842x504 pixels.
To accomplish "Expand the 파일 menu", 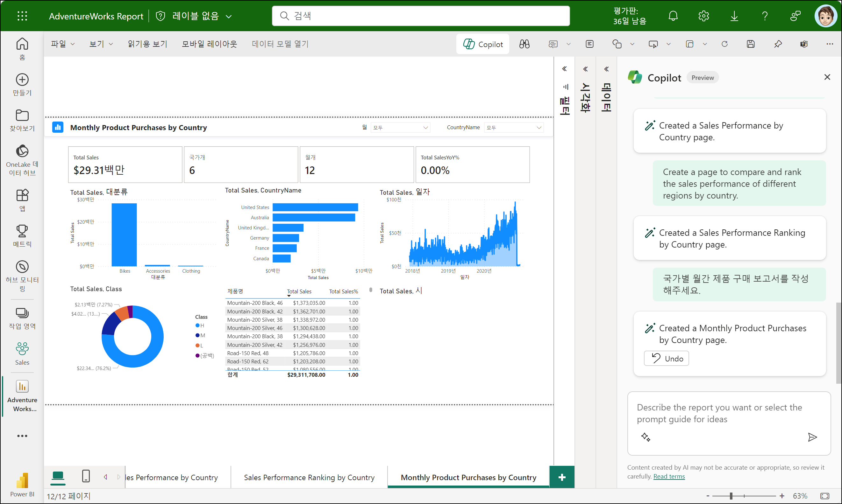I will [x=62, y=44].
